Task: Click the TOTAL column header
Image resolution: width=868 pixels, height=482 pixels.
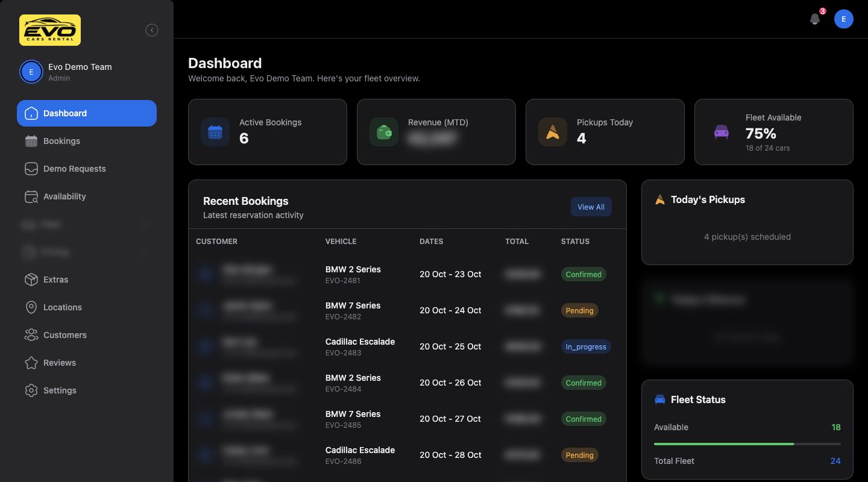Action: pos(517,241)
